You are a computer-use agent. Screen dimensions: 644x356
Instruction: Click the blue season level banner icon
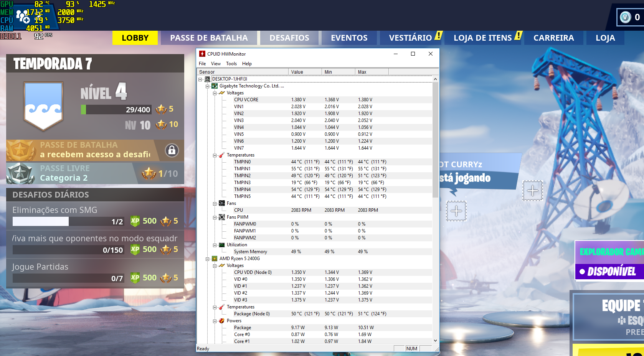click(x=43, y=105)
